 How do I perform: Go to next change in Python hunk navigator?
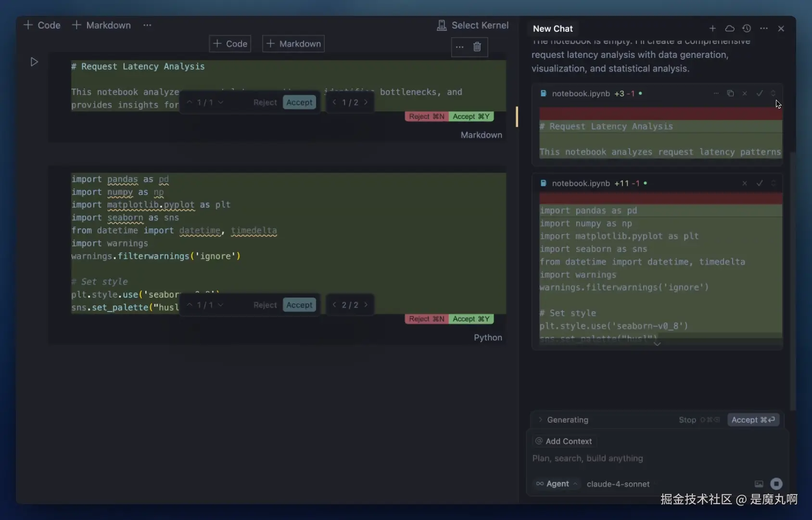click(221, 305)
